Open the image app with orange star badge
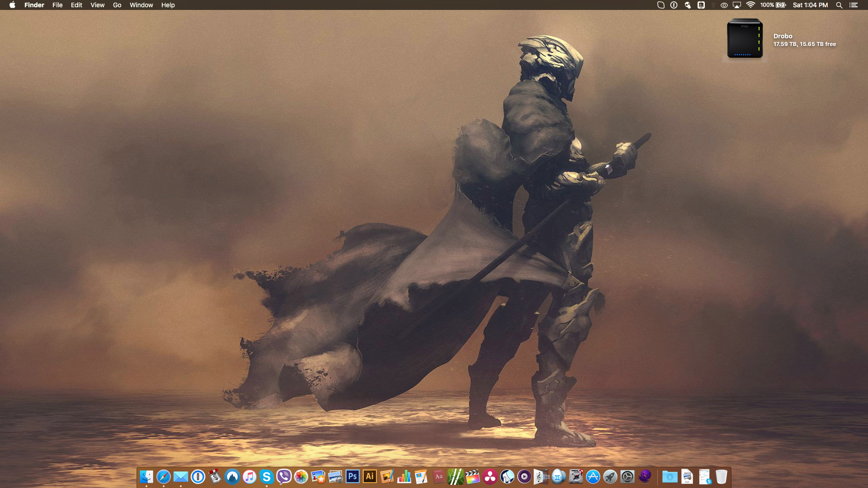868x488 pixels. pyautogui.click(x=318, y=476)
